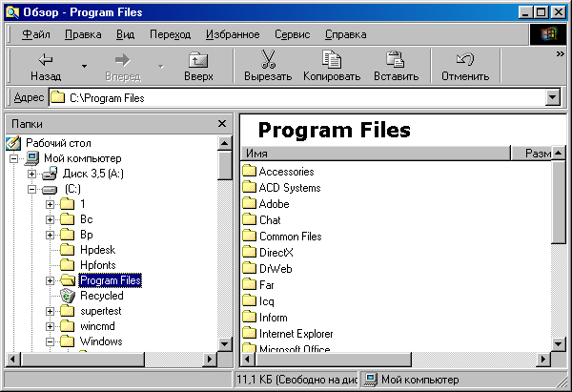This screenshot has width=572, height=392.
Task: Expand the Bc folder node
Action: point(50,219)
